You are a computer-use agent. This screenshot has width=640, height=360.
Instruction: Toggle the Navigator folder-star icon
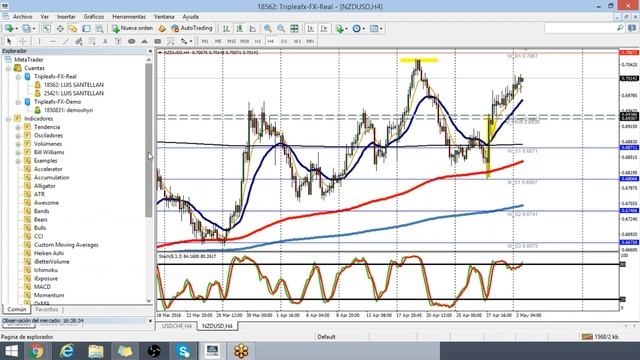[73, 29]
